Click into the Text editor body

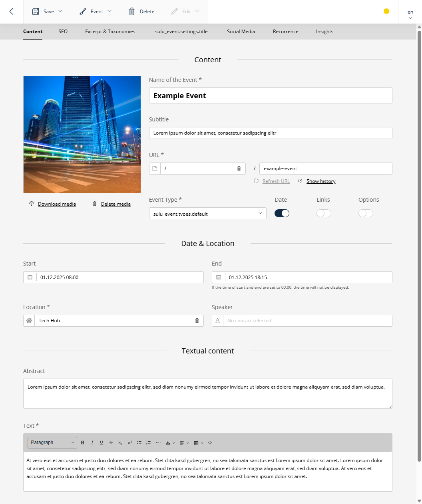point(208,471)
